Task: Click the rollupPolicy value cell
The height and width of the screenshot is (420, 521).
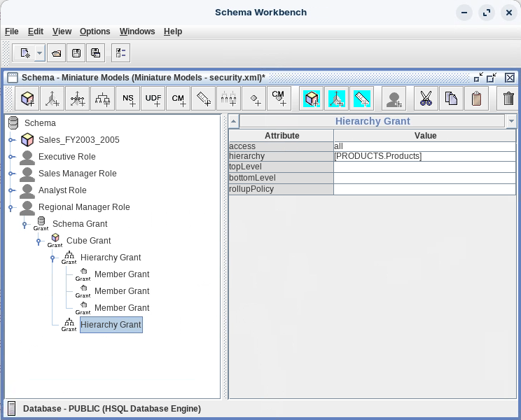Action: coord(424,190)
